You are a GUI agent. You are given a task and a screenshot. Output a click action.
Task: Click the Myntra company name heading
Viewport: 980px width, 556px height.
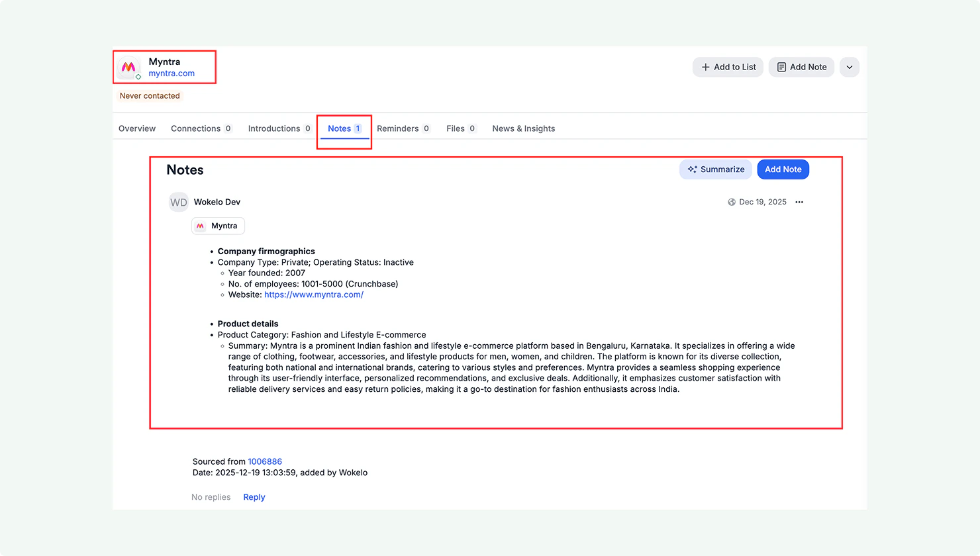[x=164, y=62]
